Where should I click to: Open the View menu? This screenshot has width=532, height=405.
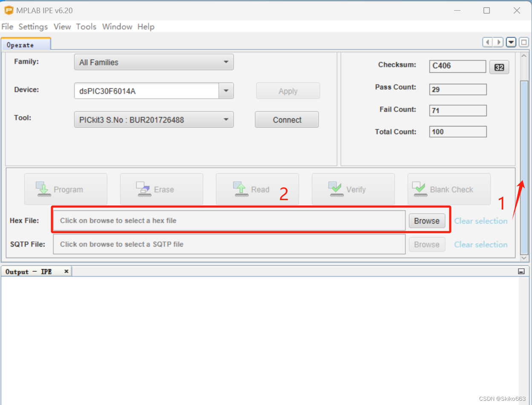click(x=62, y=26)
